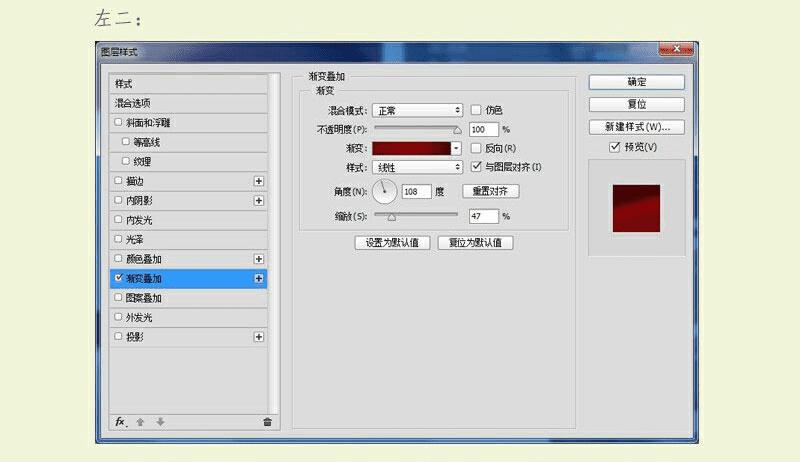
Task: Close the 图层样式 dialog
Action: click(677, 49)
